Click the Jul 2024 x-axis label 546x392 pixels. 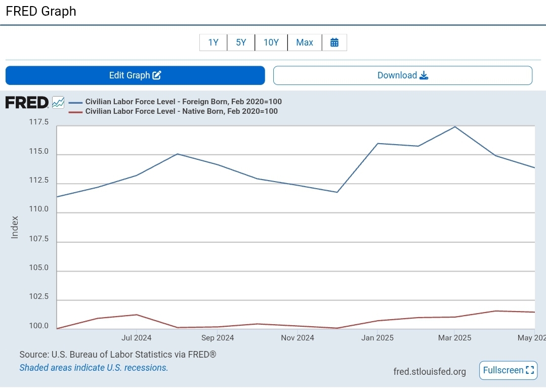tap(136, 338)
